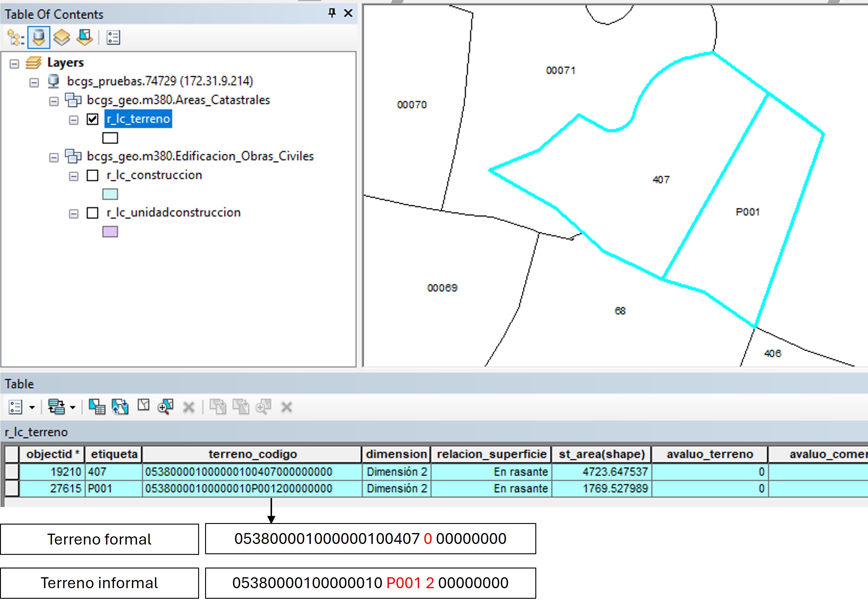Screen dimensions: 868x603
Task: Click the area value 1769.527989
Action: click(x=602, y=488)
